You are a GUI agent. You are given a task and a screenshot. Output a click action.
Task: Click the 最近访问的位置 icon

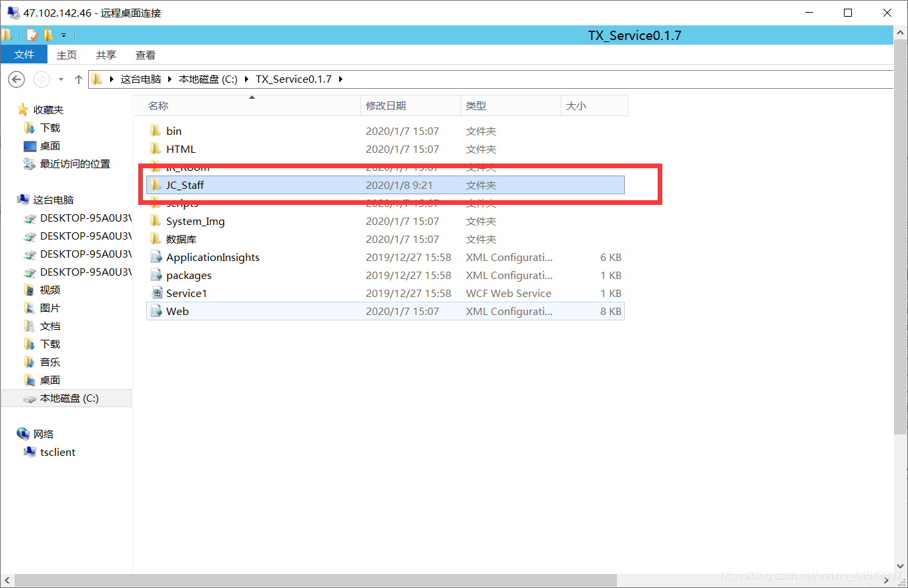pos(29,164)
